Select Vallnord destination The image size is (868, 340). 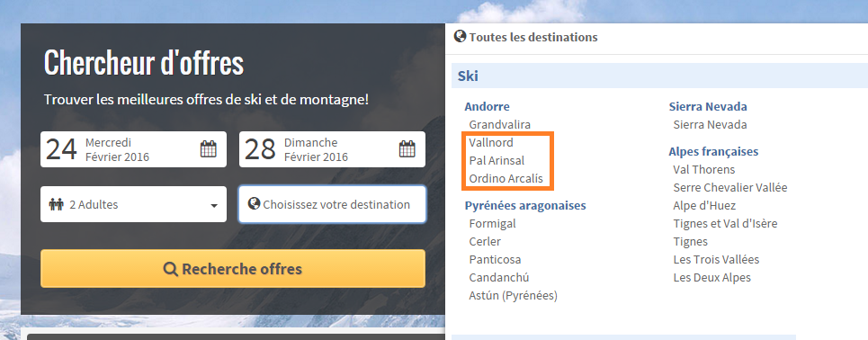(491, 142)
